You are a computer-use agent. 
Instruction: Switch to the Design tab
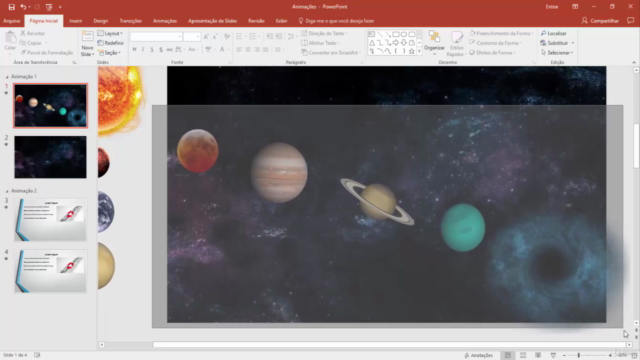(x=100, y=21)
